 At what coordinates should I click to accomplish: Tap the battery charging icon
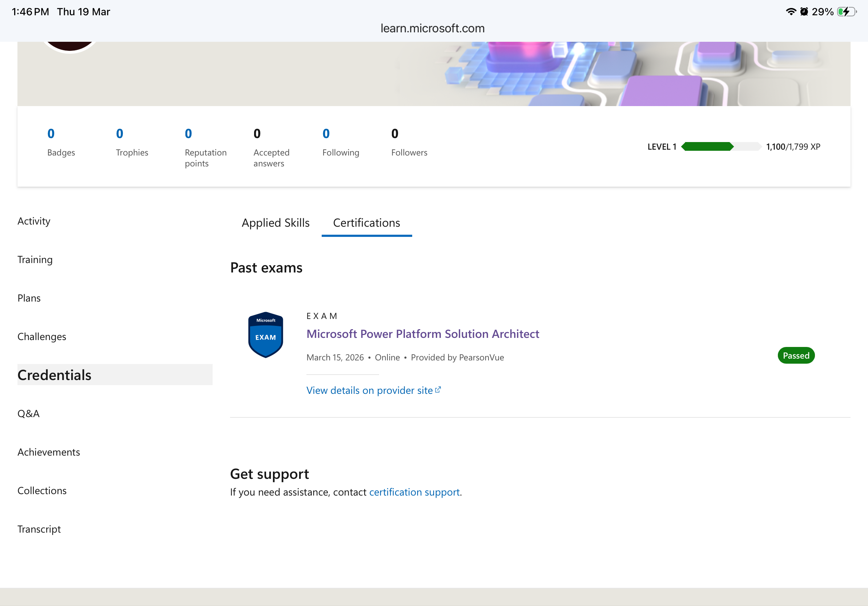coord(846,12)
